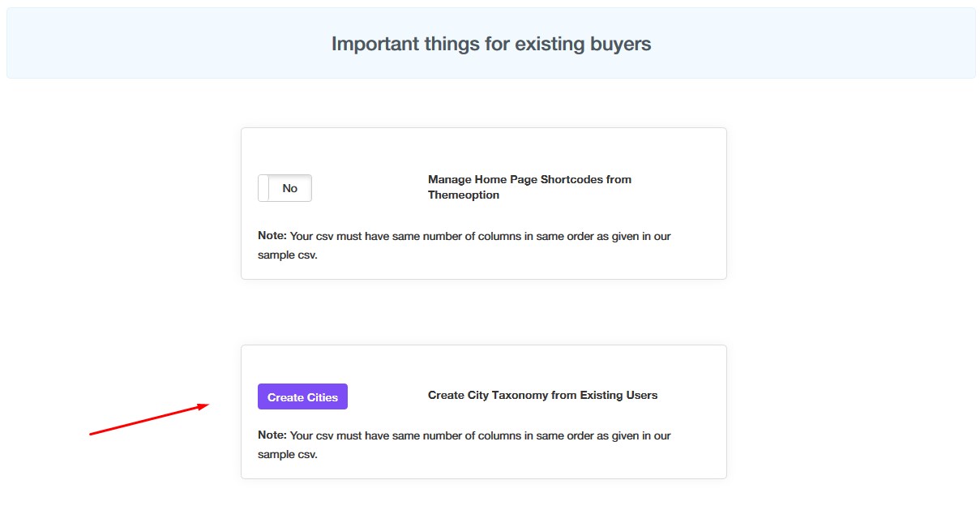
Task: Click the Important things for existing buyers heading
Action: pos(491,44)
